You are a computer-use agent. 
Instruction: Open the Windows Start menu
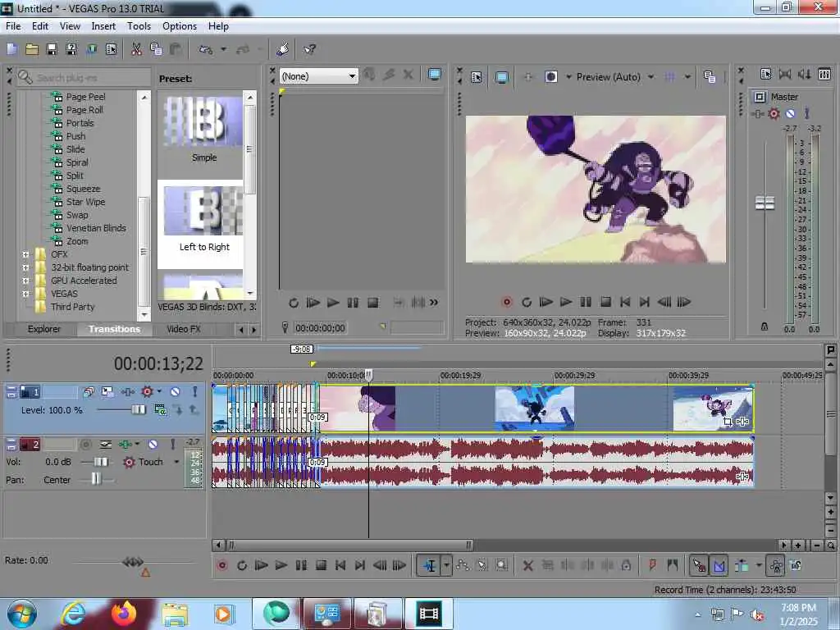tap(21, 614)
